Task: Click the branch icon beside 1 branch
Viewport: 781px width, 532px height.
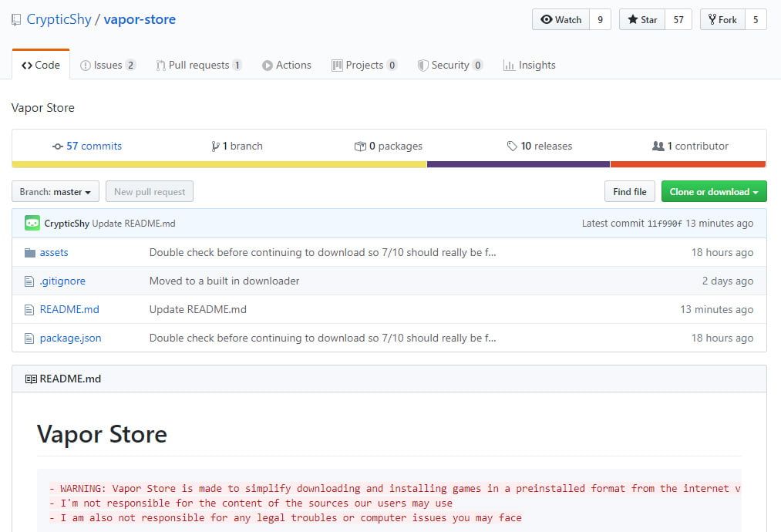Action: [215, 146]
